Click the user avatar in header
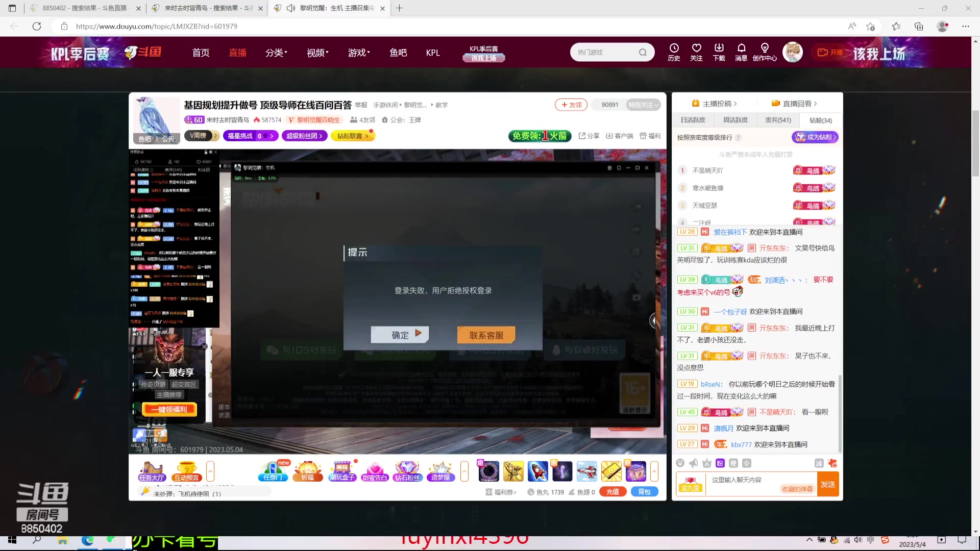 click(x=792, y=52)
